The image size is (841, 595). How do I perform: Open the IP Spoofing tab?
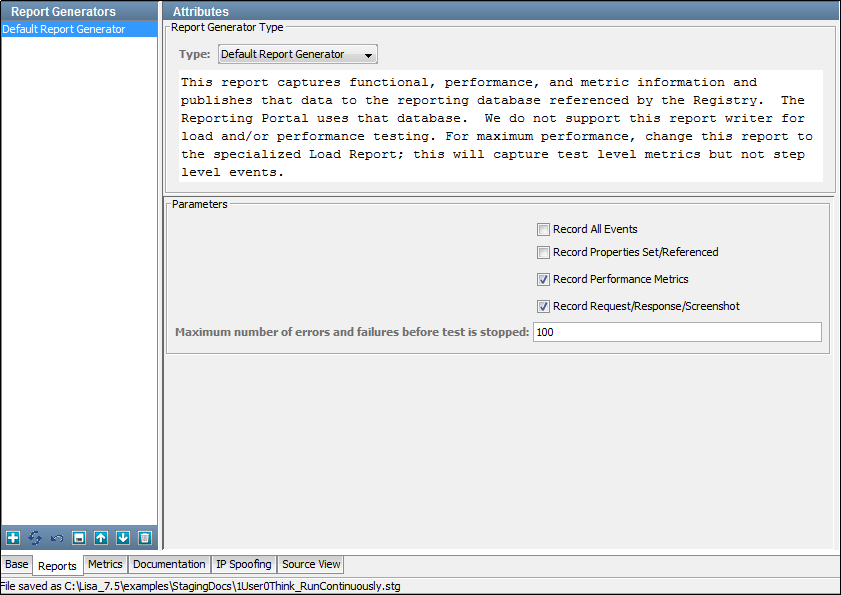point(243,564)
